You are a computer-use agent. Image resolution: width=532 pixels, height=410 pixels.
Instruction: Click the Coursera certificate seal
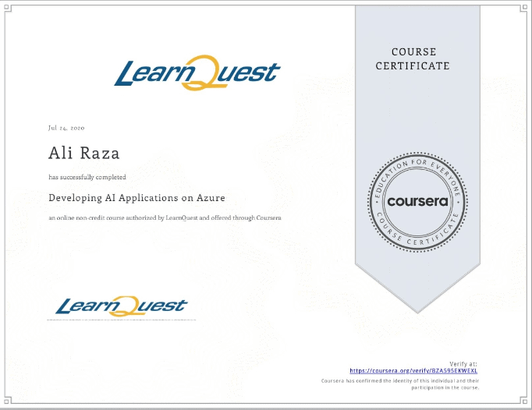(417, 202)
